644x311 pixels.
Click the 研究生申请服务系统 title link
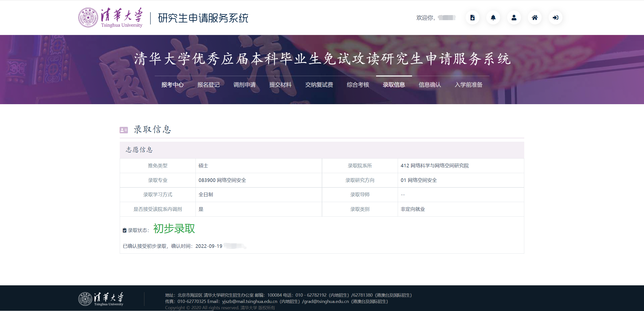[203, 18]
